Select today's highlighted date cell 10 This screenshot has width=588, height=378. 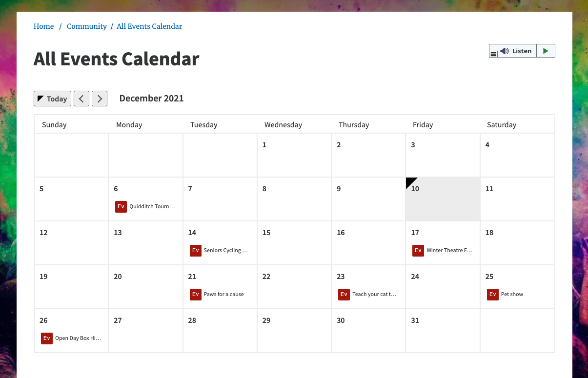pos(443,199)
